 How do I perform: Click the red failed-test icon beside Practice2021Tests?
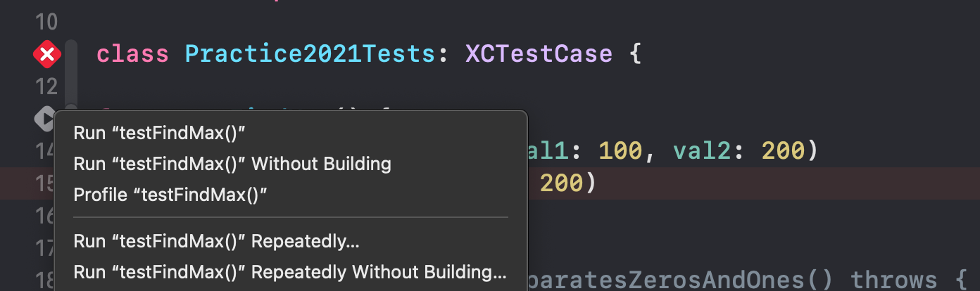(46, 54)
